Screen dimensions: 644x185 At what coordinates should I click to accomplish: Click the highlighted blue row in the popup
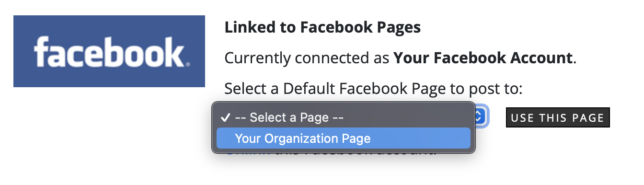pyautogui.click(x=343, y=139)
